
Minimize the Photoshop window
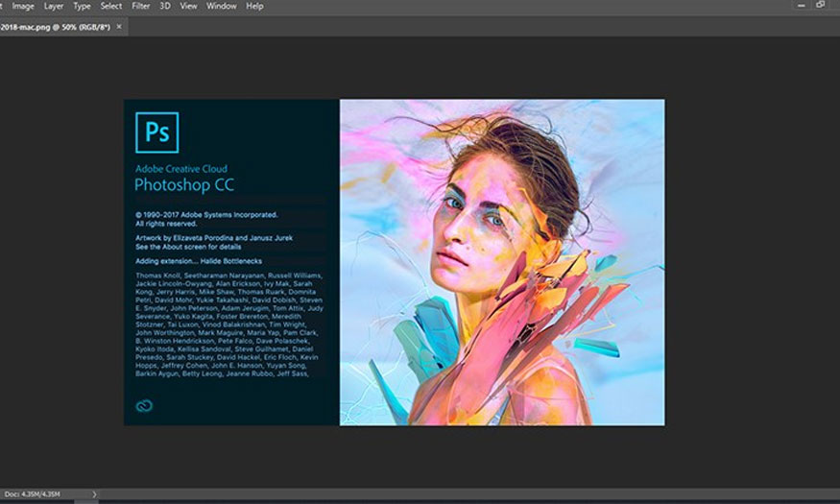802,6
